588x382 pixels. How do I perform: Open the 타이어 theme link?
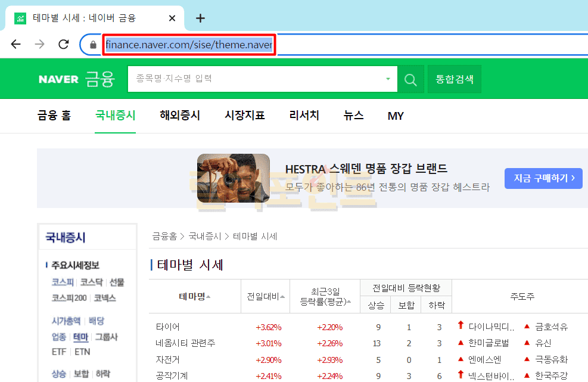tap(167, 327)
